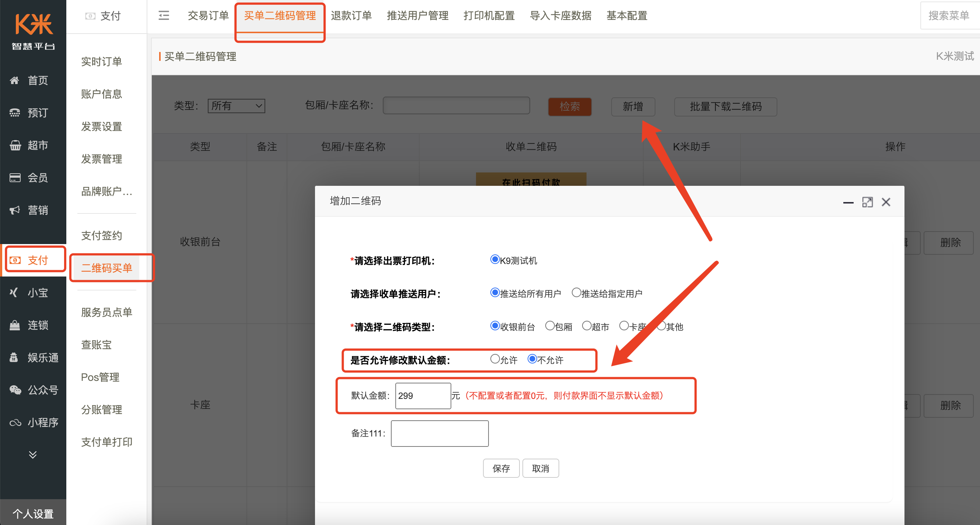
Task: Open 公众号 WeChat icon in sidebar
Action: [x=15, y=390]
